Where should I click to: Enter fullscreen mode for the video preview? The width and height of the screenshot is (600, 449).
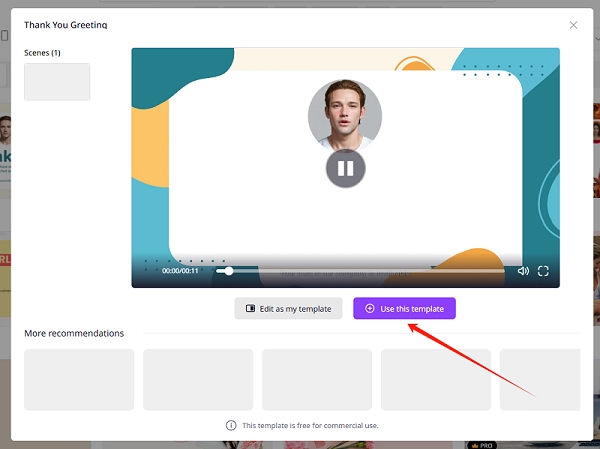544,271
